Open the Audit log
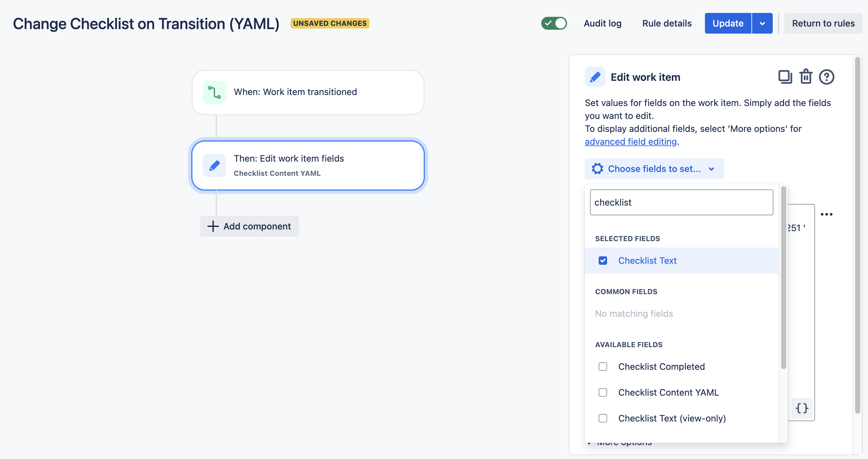Image resolution: width=868 pixels, height=459 pixels. 603,23
